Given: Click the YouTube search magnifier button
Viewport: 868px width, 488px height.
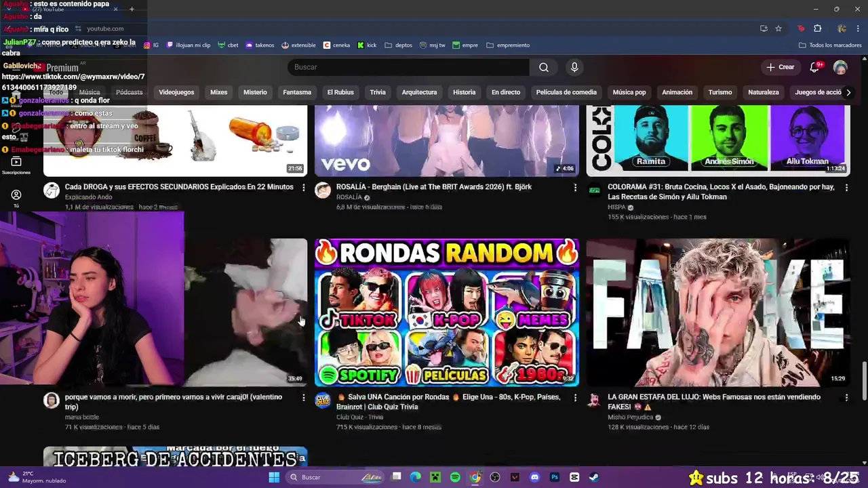Looking at the screenshot, I should pyautogui.click(x=544, y=67).
